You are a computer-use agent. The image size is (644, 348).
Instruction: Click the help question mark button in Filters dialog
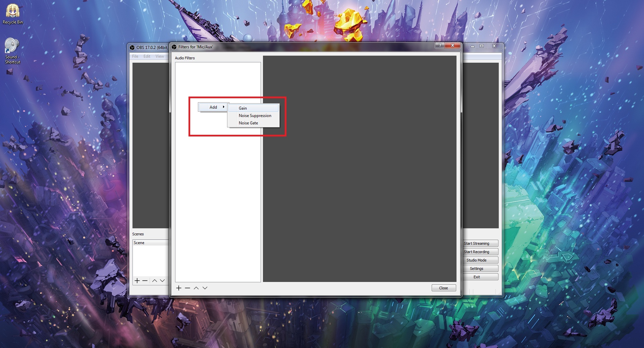point(440,45)
